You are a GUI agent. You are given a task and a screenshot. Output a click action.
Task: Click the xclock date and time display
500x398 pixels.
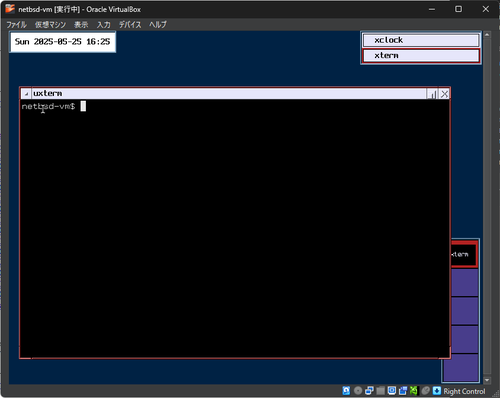63,42
